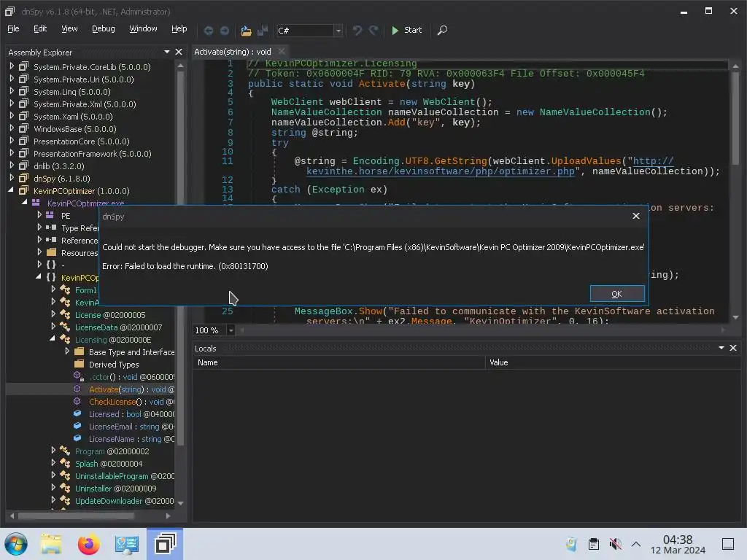Screen dimensions: 747x560
Task: Click the Open file folder icon
Action: [246, 31]
